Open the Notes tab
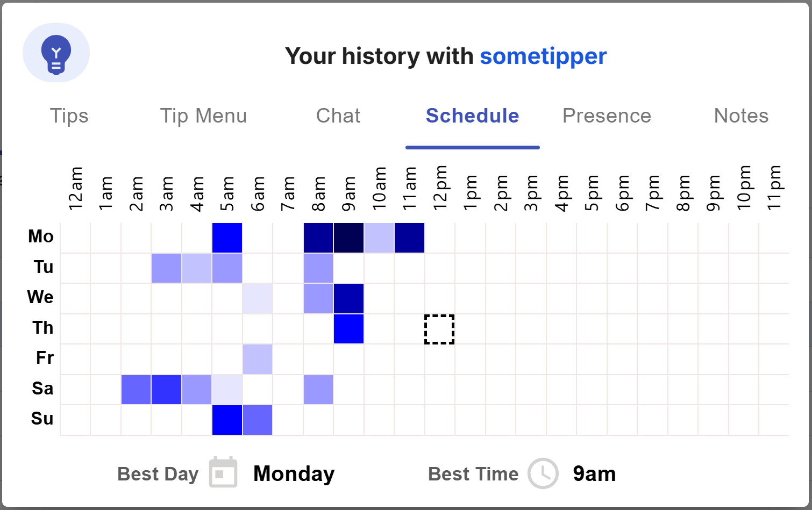 point(742,116)
